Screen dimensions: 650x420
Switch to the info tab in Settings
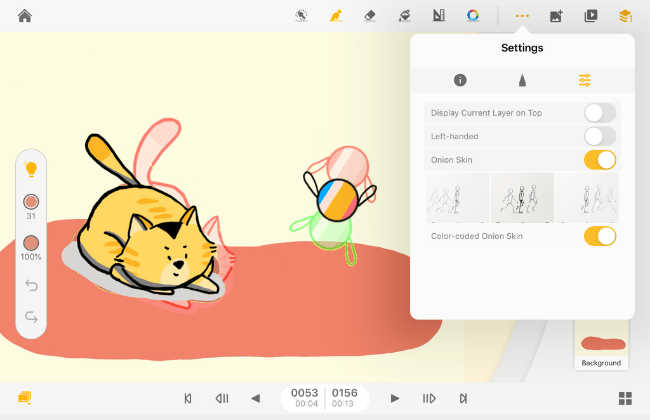coord(460,80)
